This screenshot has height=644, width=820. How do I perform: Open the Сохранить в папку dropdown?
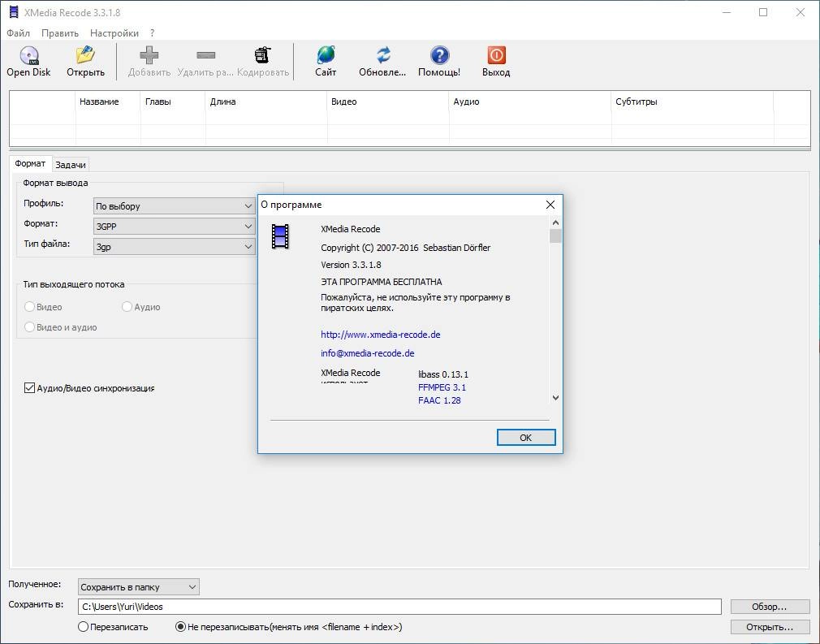pyautogui.click(x=139, y=587)
